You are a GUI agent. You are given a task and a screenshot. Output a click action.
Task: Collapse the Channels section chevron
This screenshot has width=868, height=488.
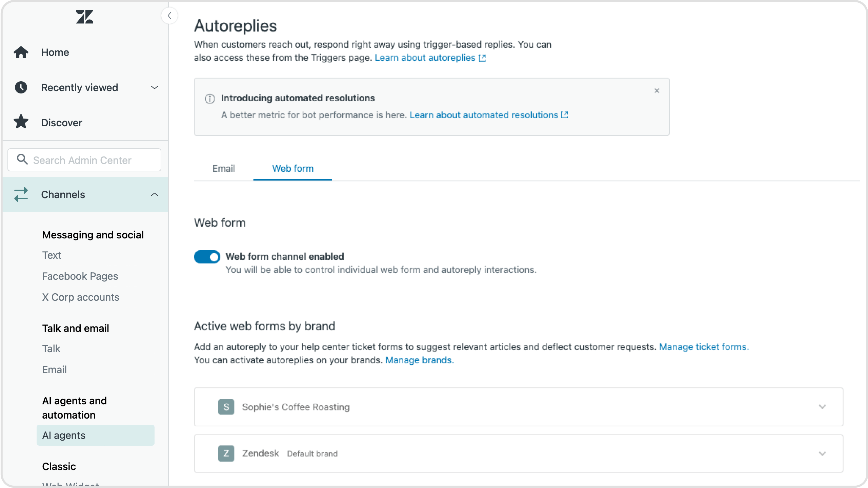click(x=155, y=194)
